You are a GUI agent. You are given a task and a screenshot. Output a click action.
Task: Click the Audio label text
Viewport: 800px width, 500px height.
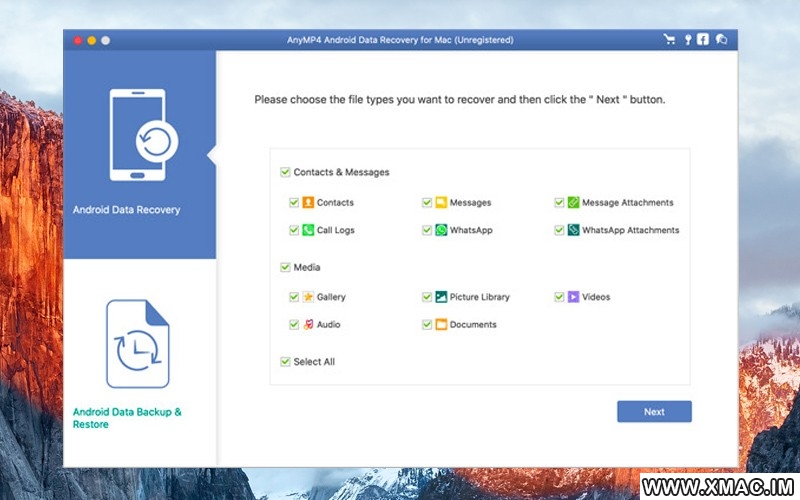click(x=329, y=324)
